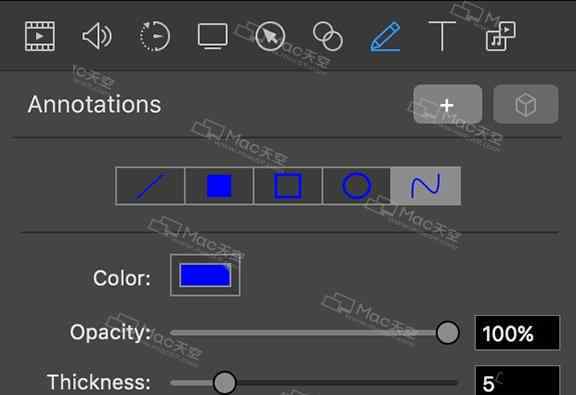Open the Cursor properties pointer icon
This screenshot has width=576, height=395.
(x=270, y=36)
